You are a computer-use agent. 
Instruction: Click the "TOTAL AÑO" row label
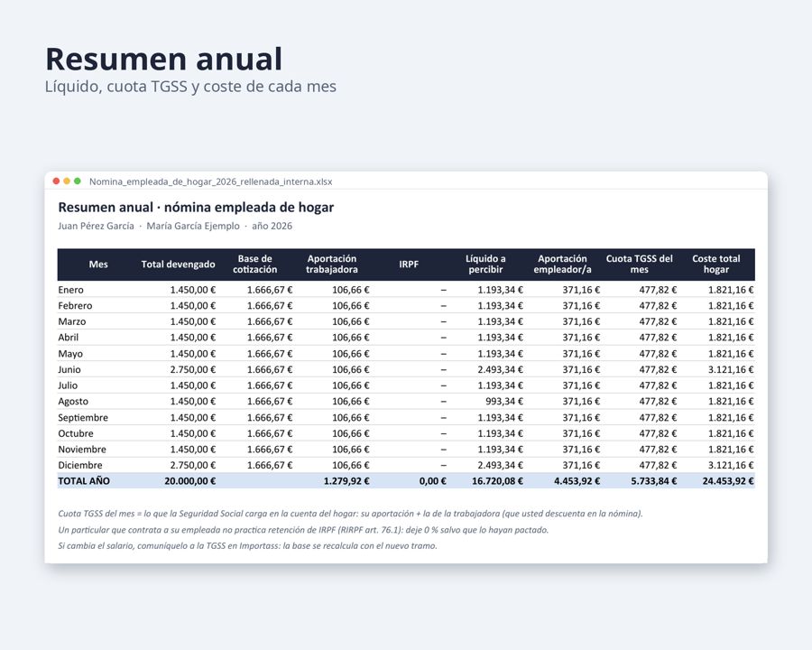(84, 481)
